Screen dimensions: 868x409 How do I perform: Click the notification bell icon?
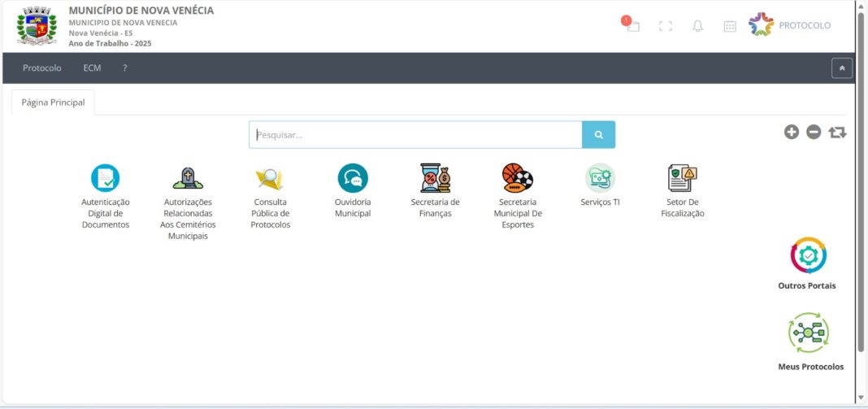697,26
